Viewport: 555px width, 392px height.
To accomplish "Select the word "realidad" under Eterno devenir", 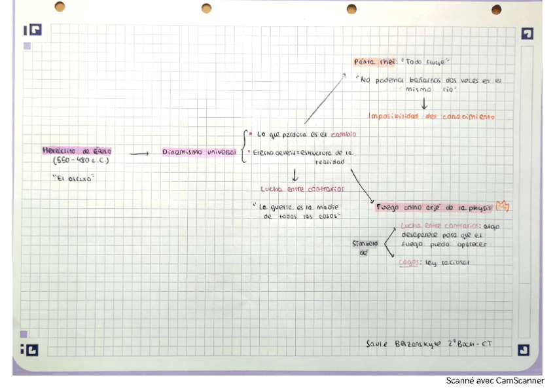I will [x=330, y=162].
